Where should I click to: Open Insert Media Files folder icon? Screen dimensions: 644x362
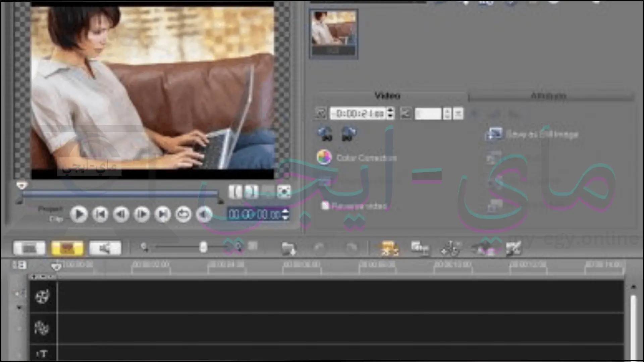coord(288,248)
